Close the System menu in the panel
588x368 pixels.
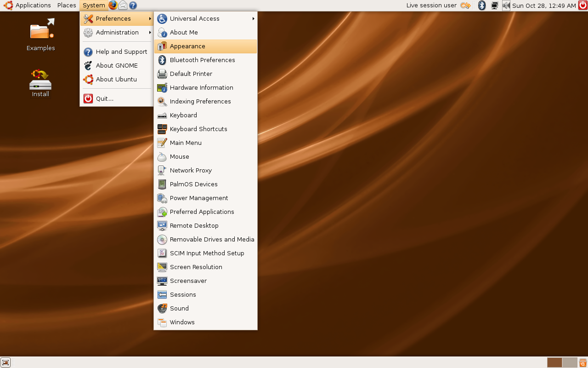click(94, 6)
